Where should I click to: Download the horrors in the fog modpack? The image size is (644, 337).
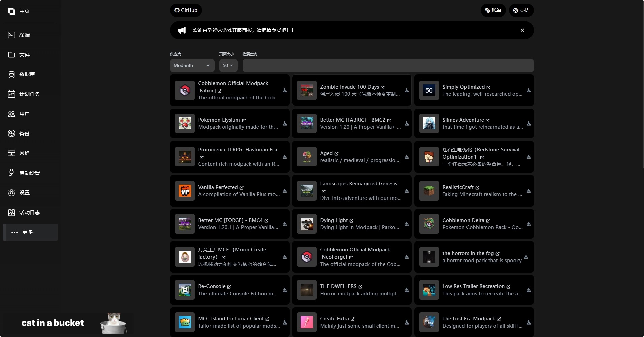pos(526,257)
